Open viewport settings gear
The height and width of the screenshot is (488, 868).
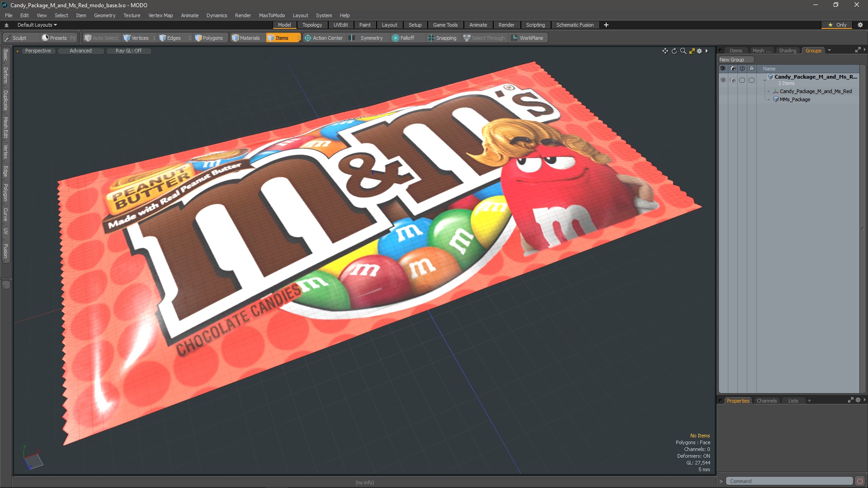click(x=699, y=51)
